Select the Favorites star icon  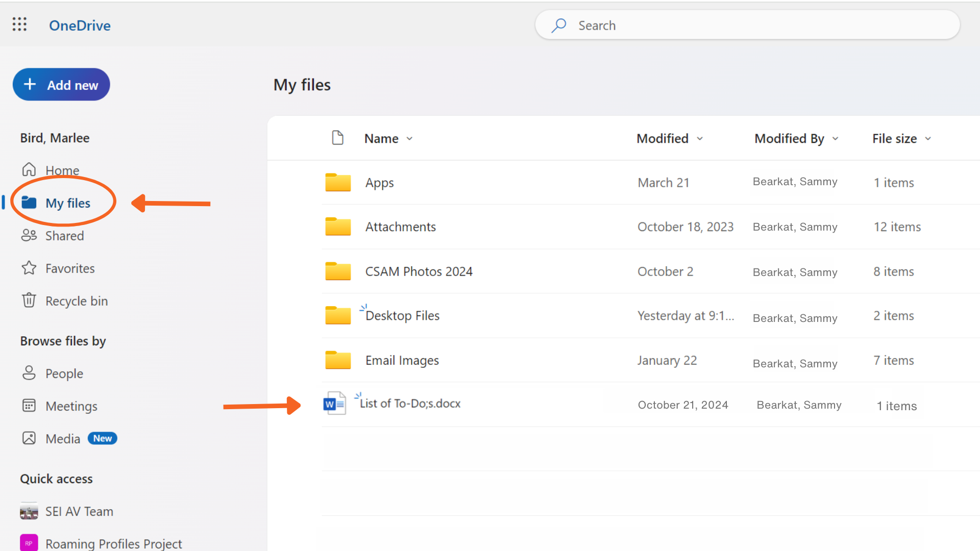tap(29, 268)
